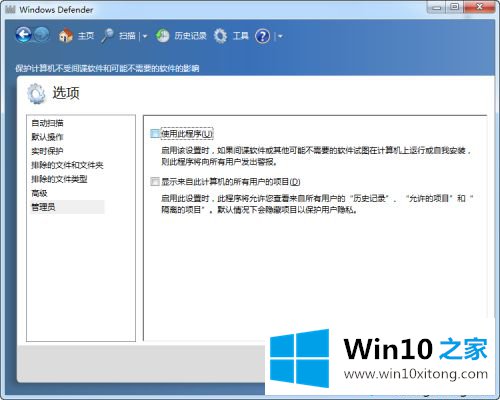Toggle 显示来自此计算机的所有用户的项目 checkbox

pos(155,182)
